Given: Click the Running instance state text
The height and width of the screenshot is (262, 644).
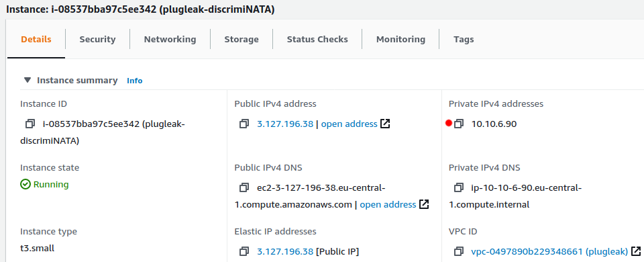Looking at the screenshot, I should pyautogui.click(x=51, y=184).
